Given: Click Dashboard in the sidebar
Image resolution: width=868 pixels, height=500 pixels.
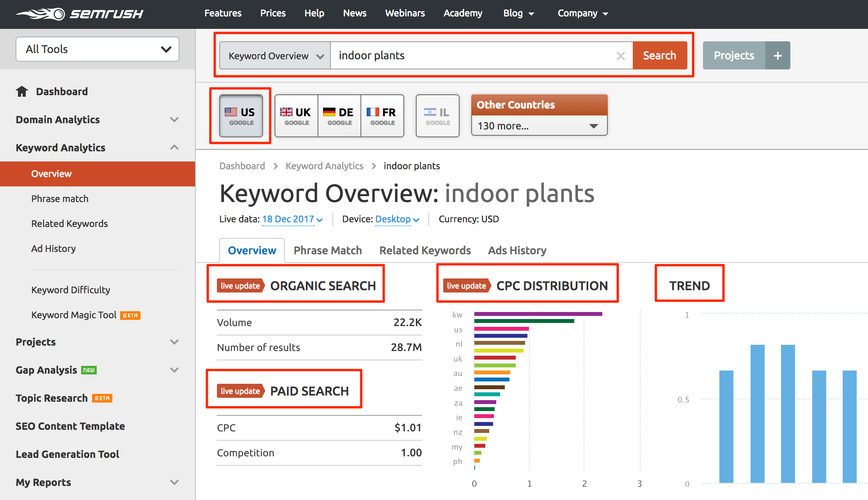Looking at the screenshot, I should (x=62, y=92).
